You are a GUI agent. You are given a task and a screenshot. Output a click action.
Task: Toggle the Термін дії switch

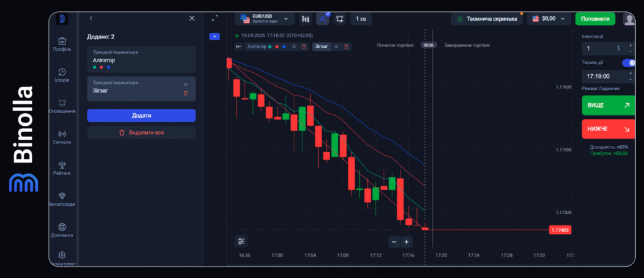click(629, 63)
